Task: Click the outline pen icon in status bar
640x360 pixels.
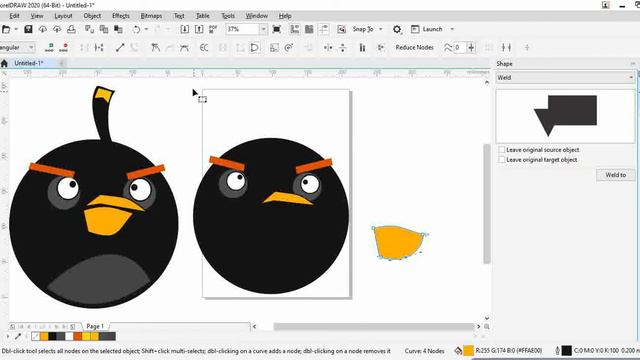Action: click(557, 351)
